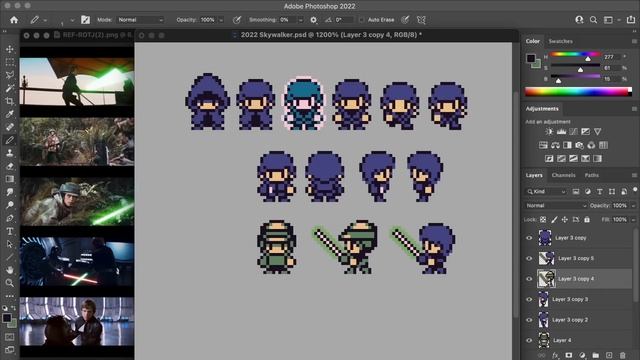Toggle visibility of Layer 3 copy 4
This screenshot has height=360, width=640.
529,279
